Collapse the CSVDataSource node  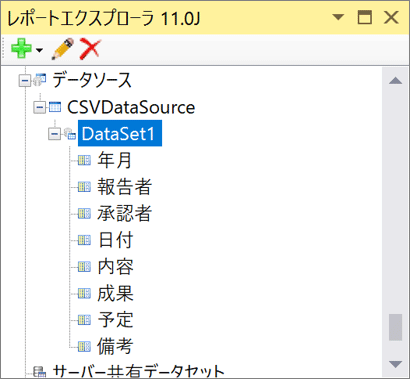[x=40, y=107]
